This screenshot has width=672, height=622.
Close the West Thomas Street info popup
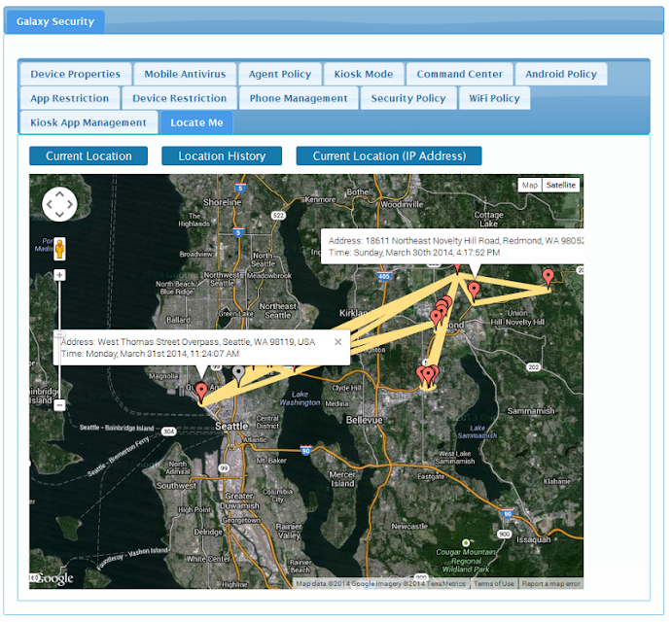tap(337, 342)
